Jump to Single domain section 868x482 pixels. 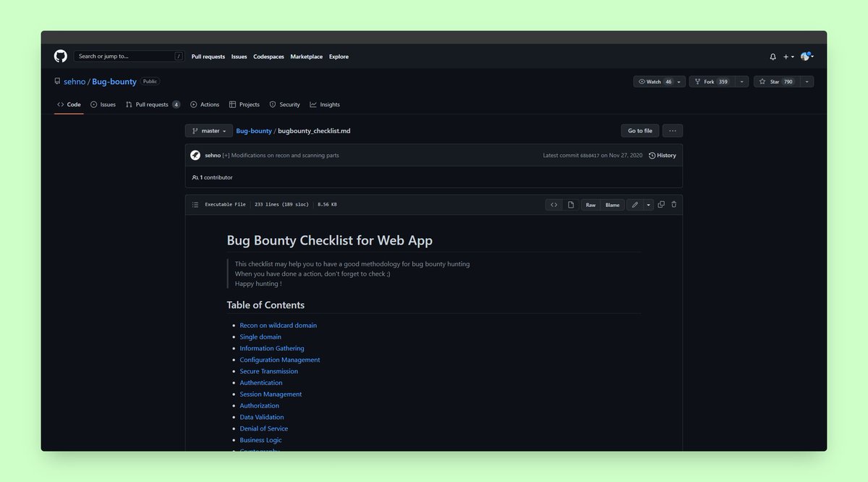coord(260,337)
